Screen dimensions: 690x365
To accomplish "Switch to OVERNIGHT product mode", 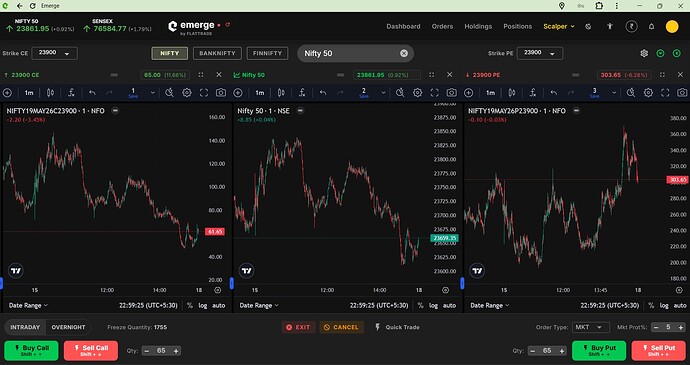I will point(68,327).
